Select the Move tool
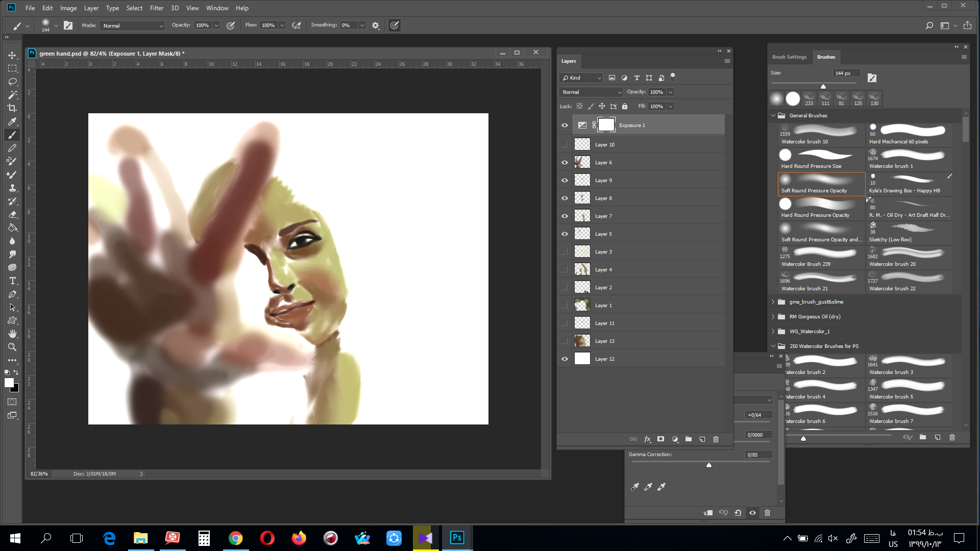The image size is (980, 551). click(12, 55)
